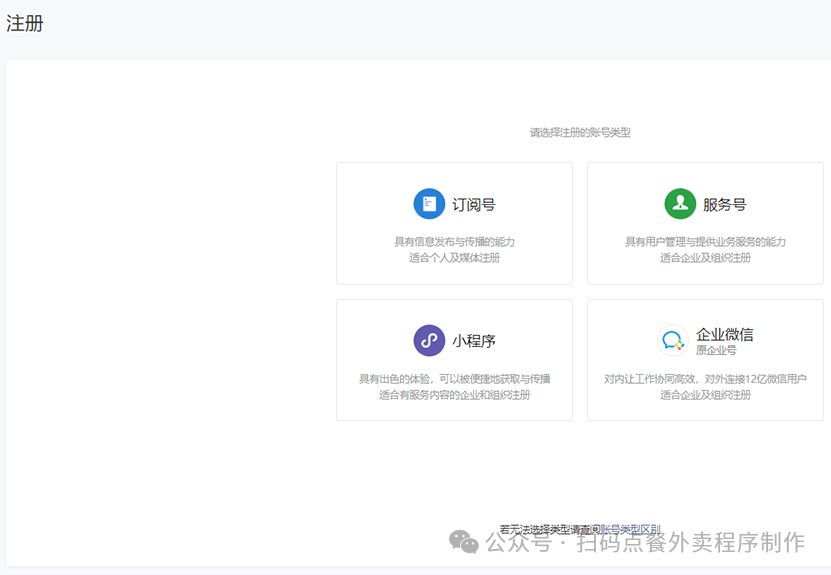Click 适合企业及组织注册 under 服务号
This screenshot has height=575, width=831.
click(x=705, y=258)
